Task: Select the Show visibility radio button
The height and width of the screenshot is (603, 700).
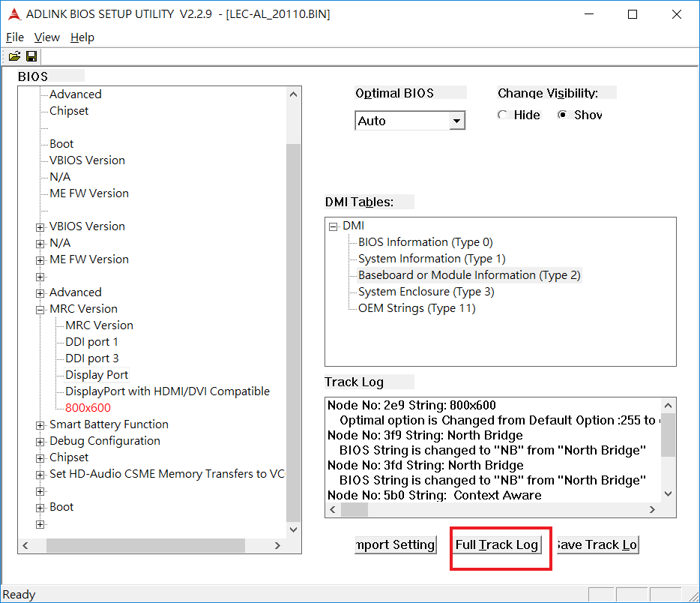Action: pyautogui.click(x=563, y=115)
